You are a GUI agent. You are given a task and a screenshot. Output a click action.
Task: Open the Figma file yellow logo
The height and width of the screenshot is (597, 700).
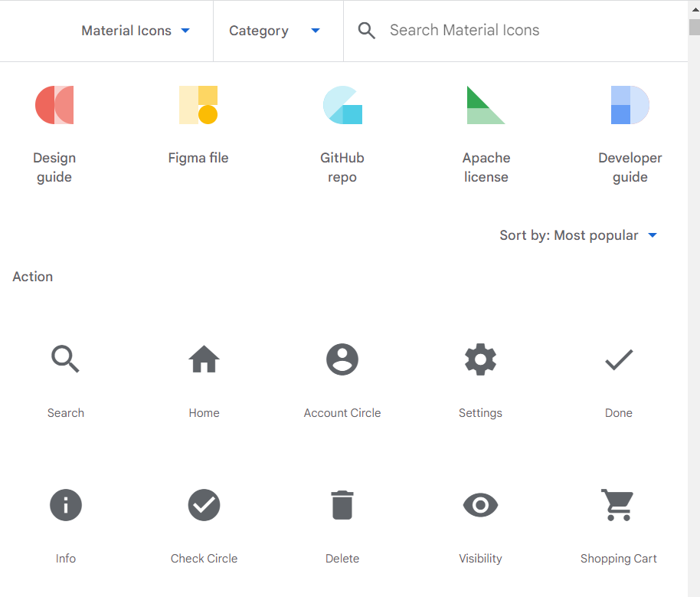198,105
